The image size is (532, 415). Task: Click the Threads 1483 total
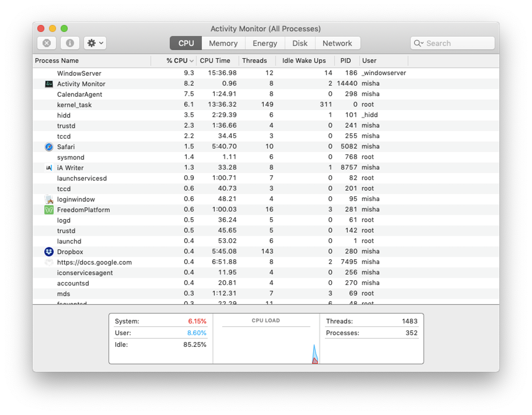click(410, 321)
